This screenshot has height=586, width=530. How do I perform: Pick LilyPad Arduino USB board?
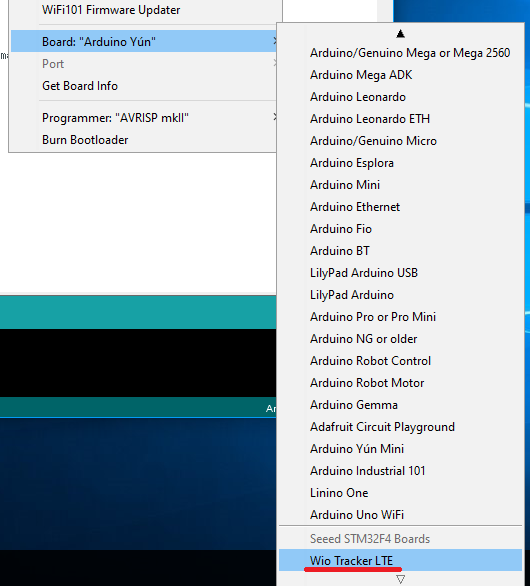(400, 273)
